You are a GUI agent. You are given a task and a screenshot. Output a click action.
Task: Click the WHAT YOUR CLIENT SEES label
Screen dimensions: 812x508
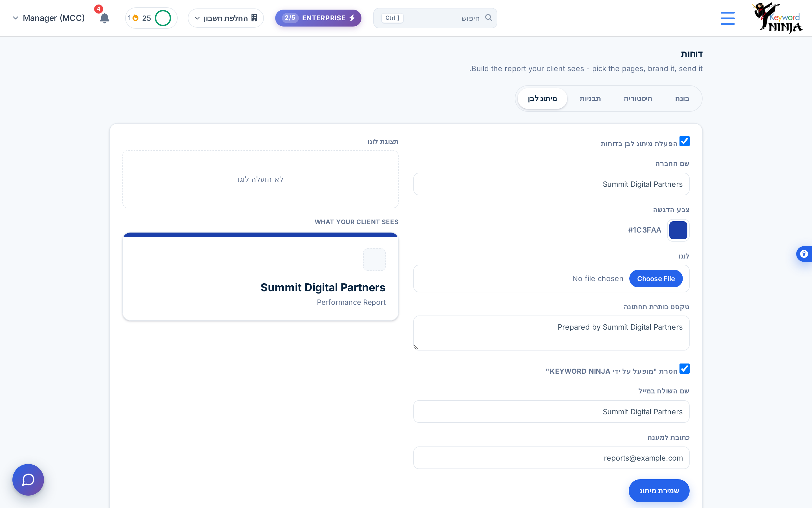pyautogui.click(x=356, y=222)
